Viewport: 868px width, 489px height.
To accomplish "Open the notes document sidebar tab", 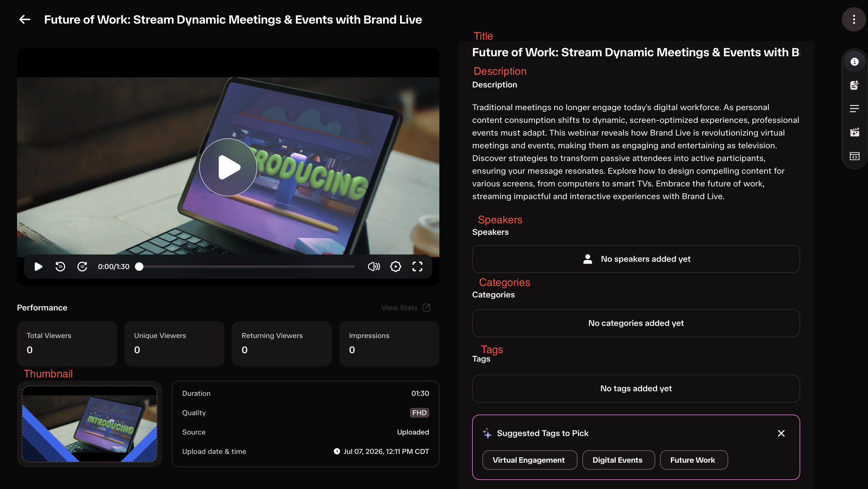I will coord(854,85).
